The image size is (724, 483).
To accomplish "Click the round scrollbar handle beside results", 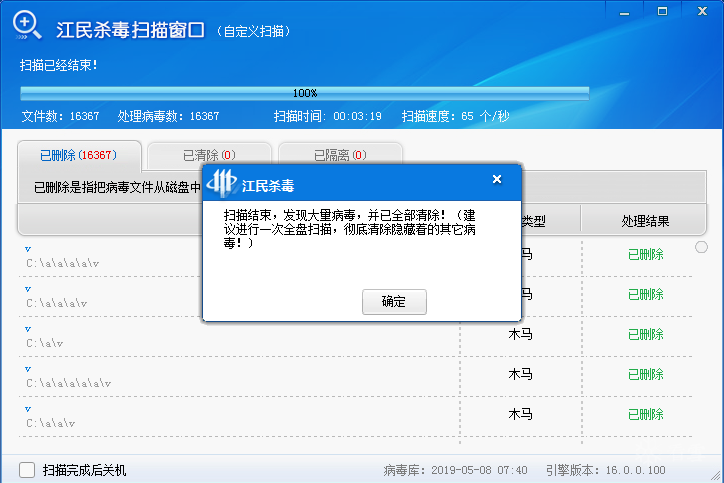I will [x=701, y=248].
